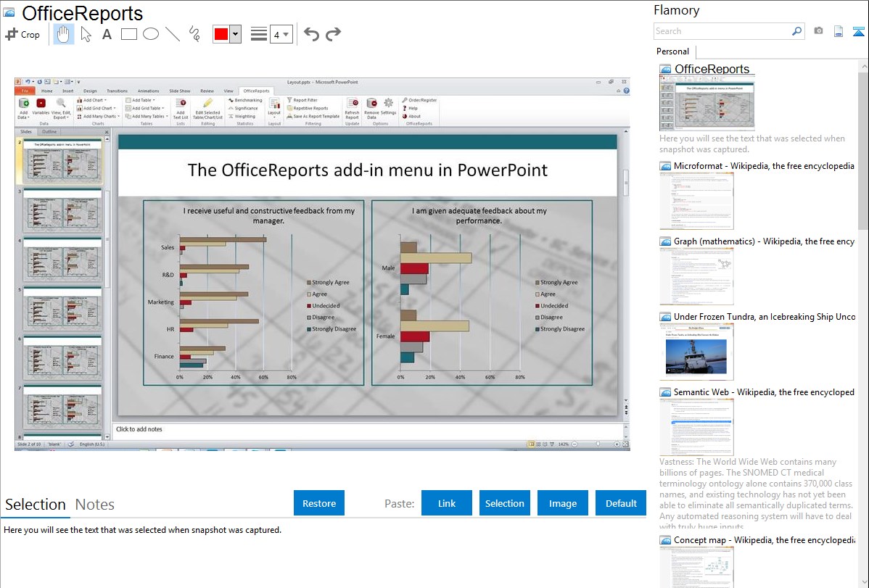Click Add Text List in PowerPoint snapshot

[x=181, y=109]
